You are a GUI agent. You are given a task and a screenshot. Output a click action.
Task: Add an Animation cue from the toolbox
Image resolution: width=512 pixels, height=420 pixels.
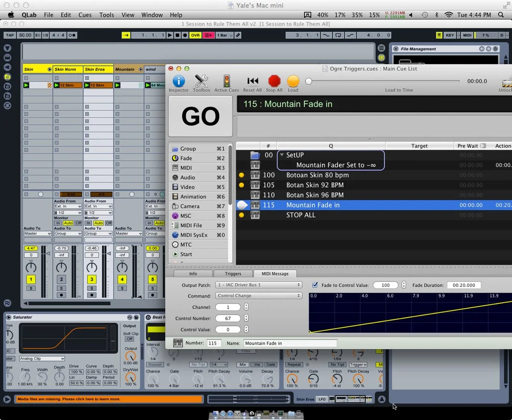[198, 197]
